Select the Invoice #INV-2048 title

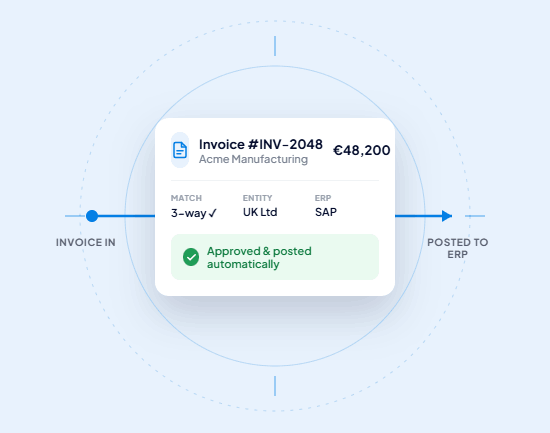[261, 144]
